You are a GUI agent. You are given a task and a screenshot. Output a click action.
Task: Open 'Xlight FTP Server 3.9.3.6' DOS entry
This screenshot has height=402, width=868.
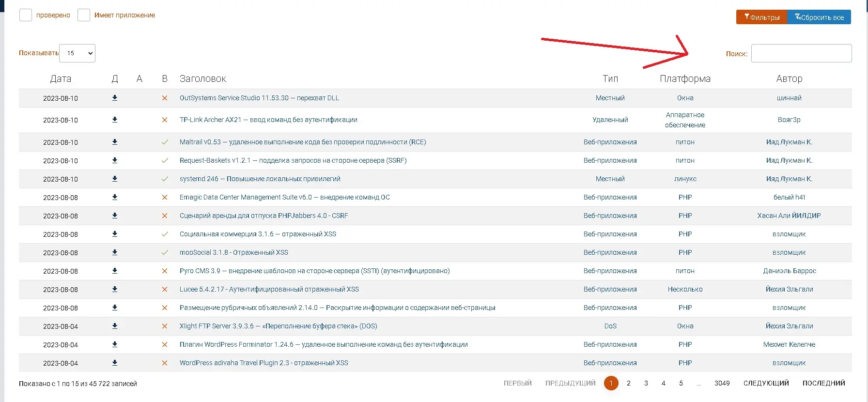(x=279, y=326)
